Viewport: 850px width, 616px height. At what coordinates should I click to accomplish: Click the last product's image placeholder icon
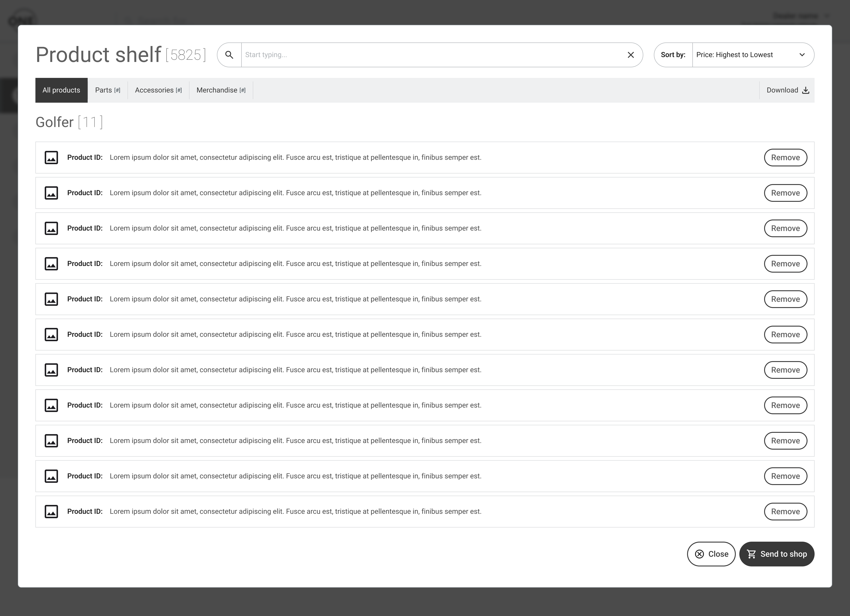(51, 512)
